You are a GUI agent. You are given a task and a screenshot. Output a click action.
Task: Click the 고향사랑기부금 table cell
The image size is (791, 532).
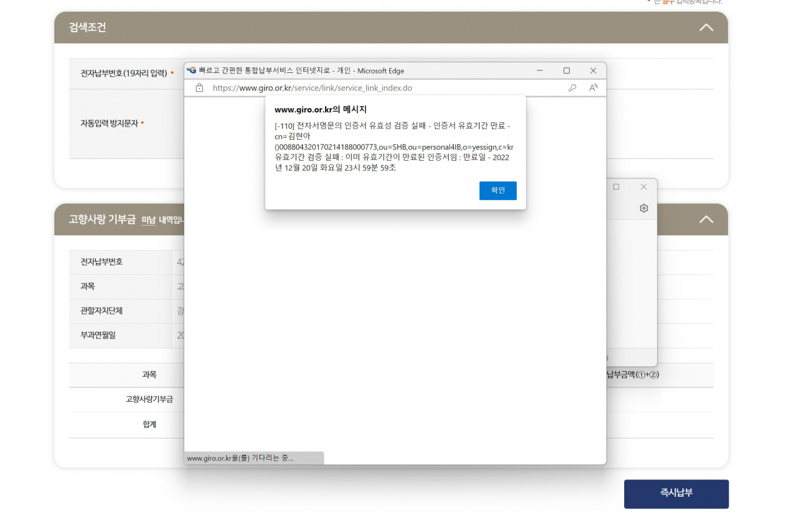pos(149,399)
